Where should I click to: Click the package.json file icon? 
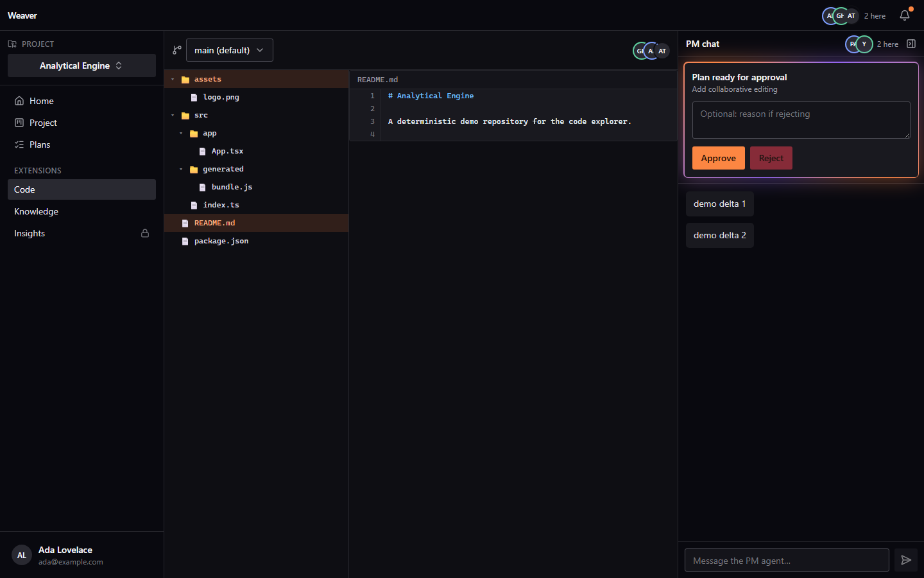(185, 241)
